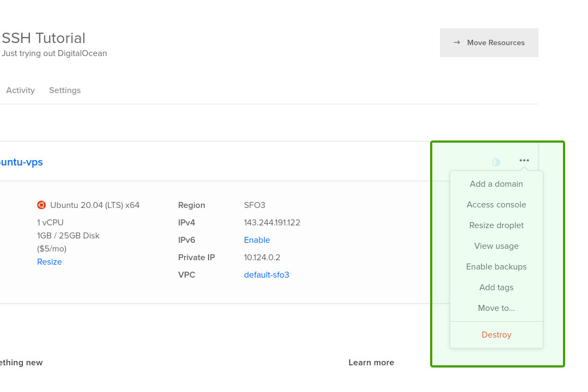Click the Private IP value 10.124.0.2
Image resolution: width=588 pixels, height=392 pixels.
click(x=262, y=258)
